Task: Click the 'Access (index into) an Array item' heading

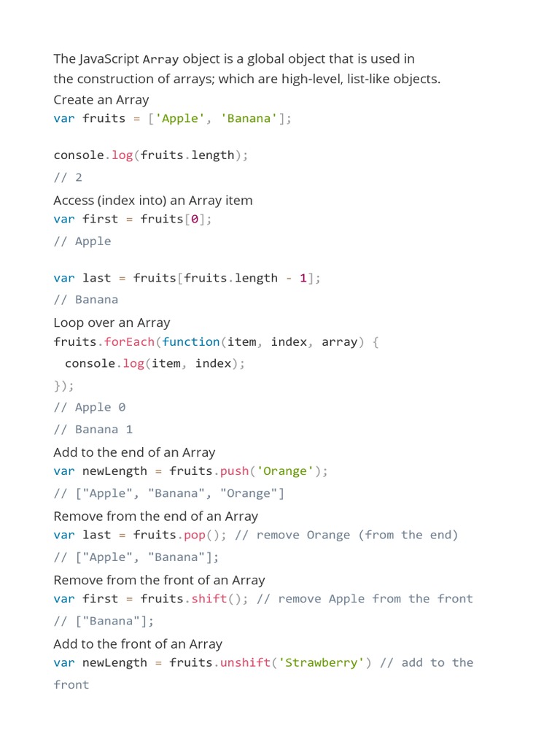Action: coord(153,200)
